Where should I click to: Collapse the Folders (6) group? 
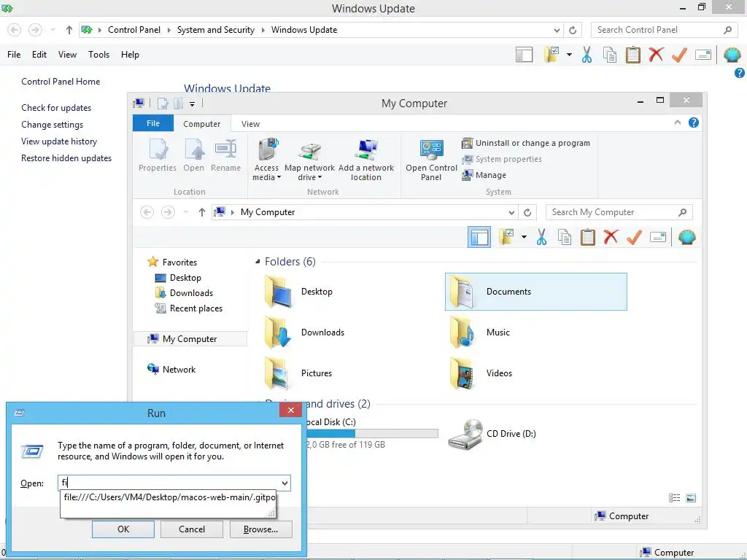258,262
